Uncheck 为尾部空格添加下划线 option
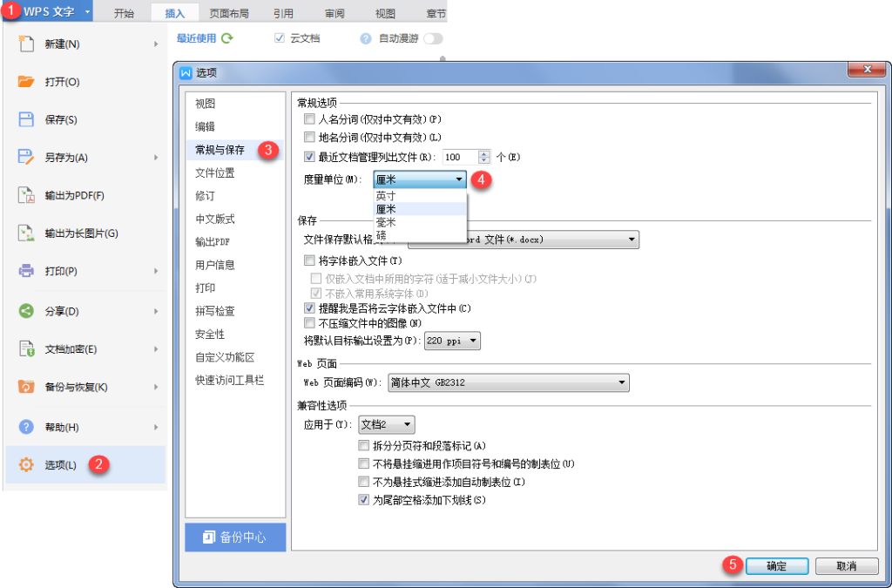This screenshot has height=588, width=892. pyautogui.click(x=363, y=500)
